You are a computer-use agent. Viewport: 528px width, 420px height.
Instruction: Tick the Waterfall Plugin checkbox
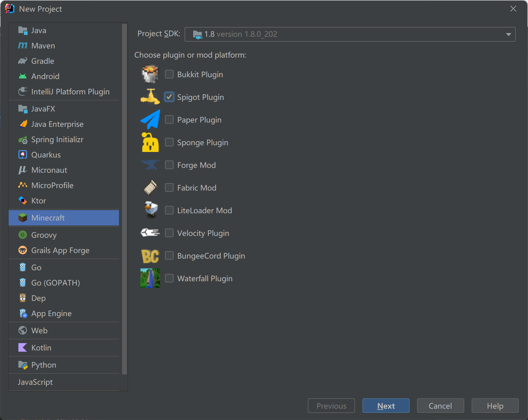(x=169, y=278)
